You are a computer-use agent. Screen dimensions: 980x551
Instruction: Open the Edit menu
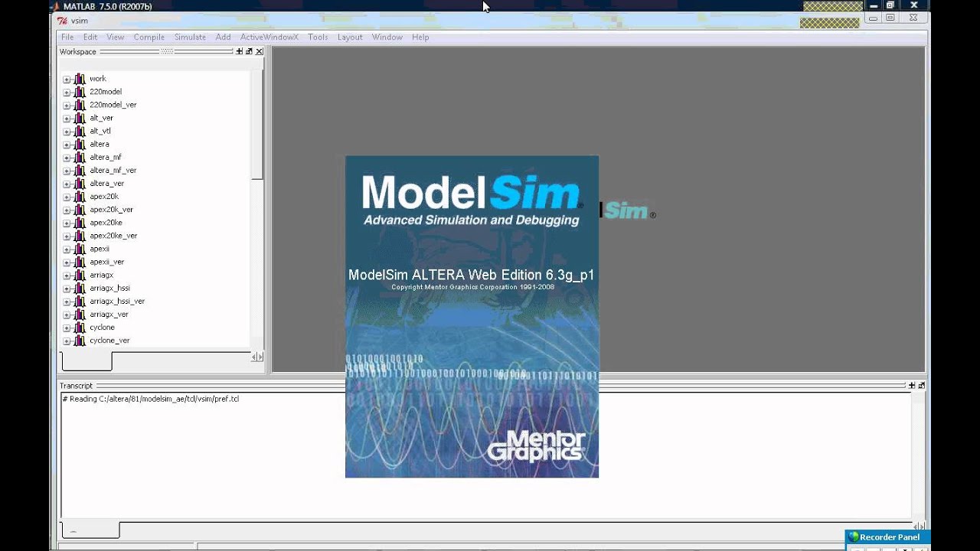point(90,37)
